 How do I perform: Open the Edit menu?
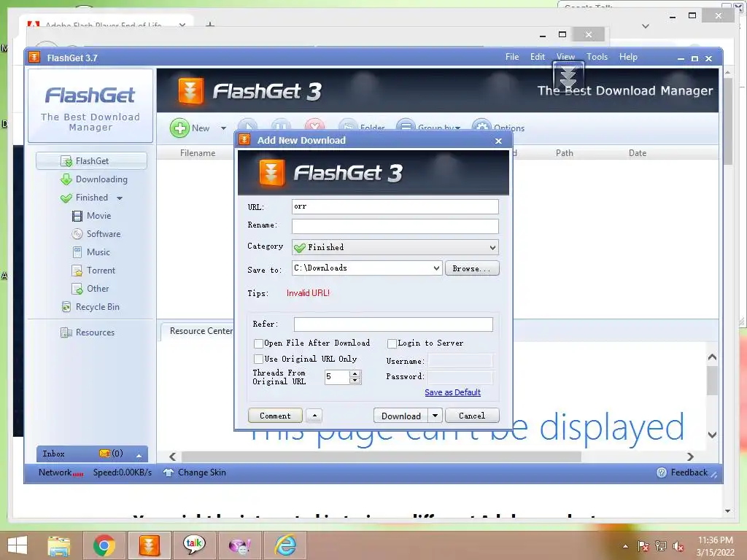pyautogui.click(x=538, y=57)
